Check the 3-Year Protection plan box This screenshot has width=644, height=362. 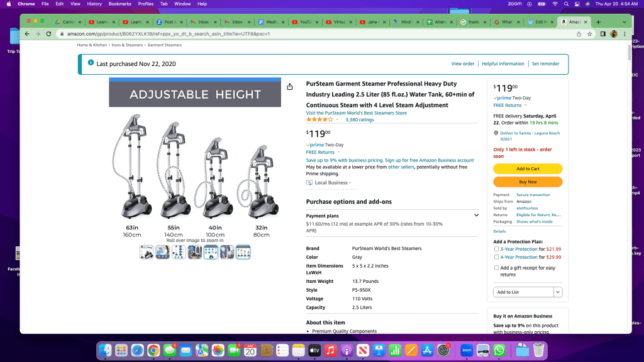tap(496, 249)
